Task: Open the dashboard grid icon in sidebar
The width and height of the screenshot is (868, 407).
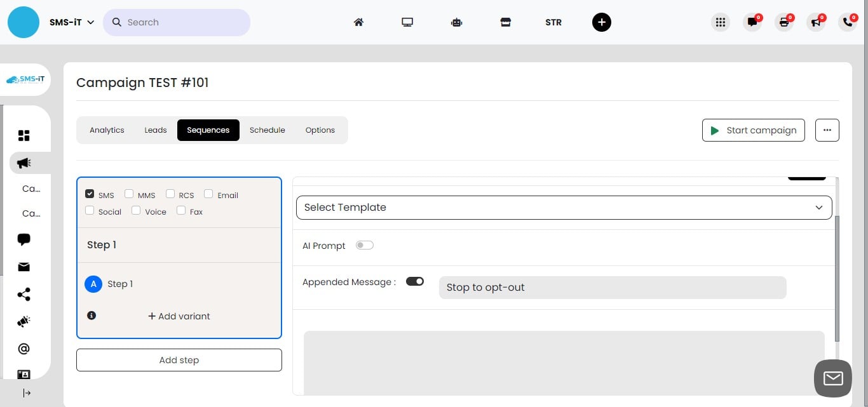Action: [24, 135]
